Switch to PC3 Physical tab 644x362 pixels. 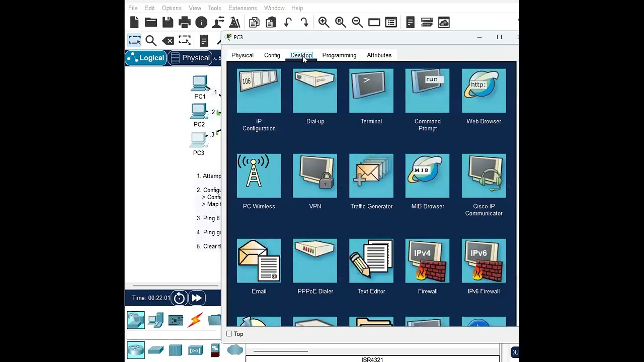pyautogui.click(x=243, y=55)
